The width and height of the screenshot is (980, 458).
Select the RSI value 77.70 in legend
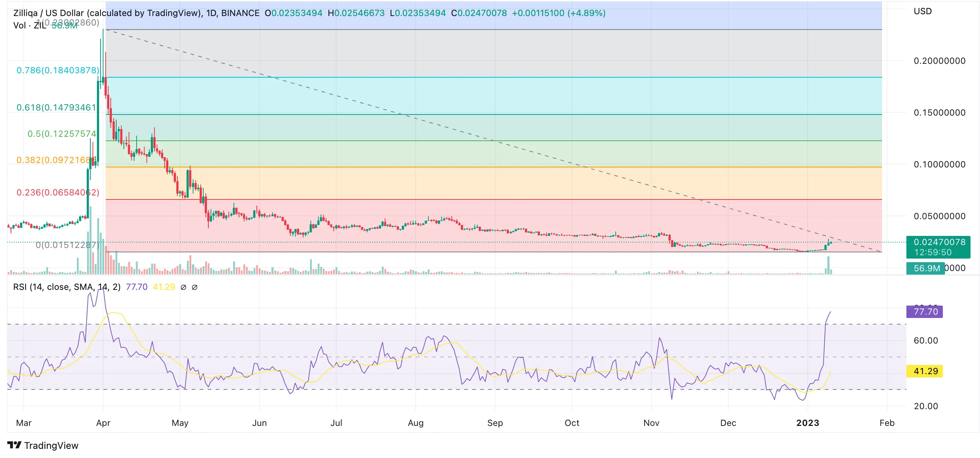[137, 287]
